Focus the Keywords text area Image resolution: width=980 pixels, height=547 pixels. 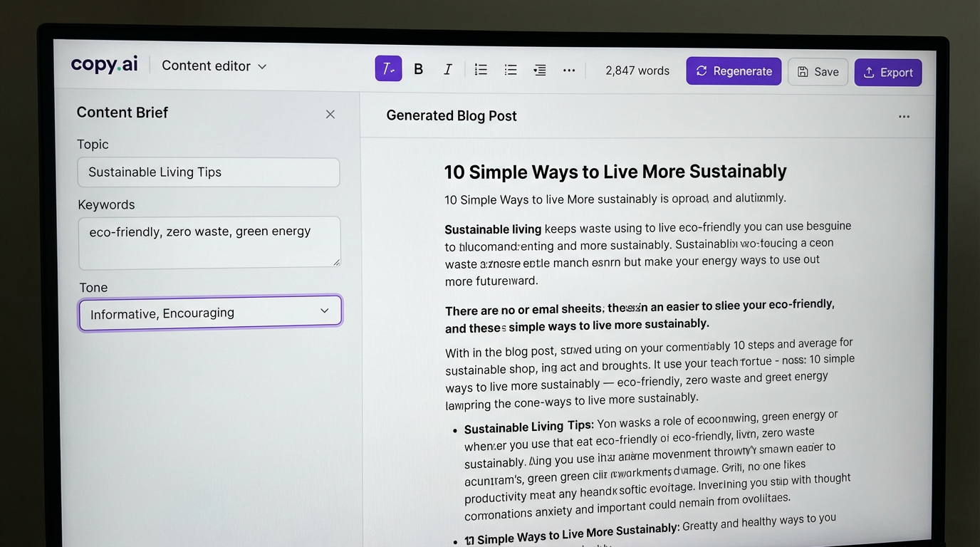pos(209,242)
